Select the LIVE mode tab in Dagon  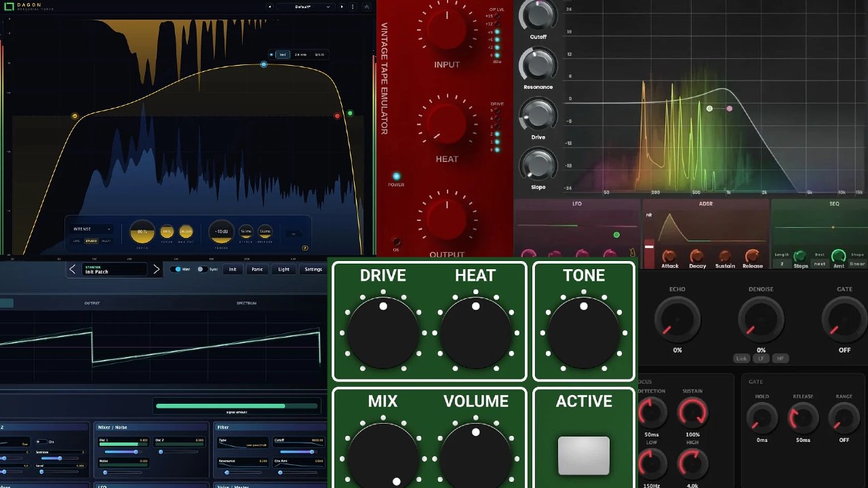(x=77, y=241)
